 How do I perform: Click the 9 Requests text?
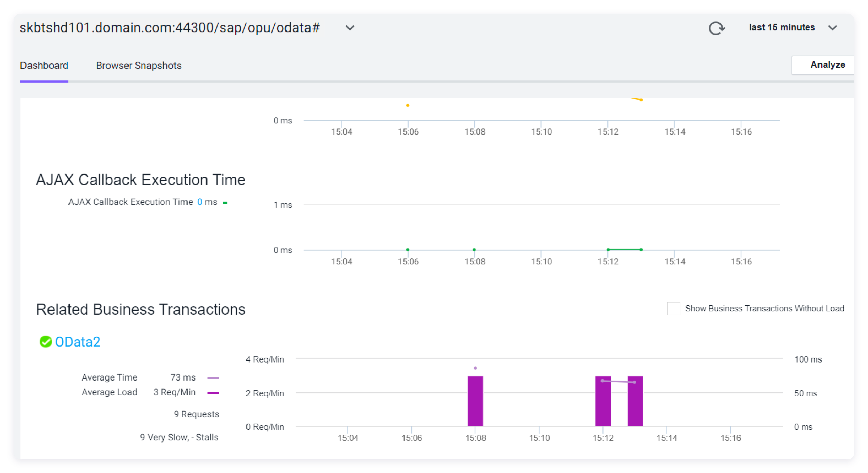coord(196,414)
